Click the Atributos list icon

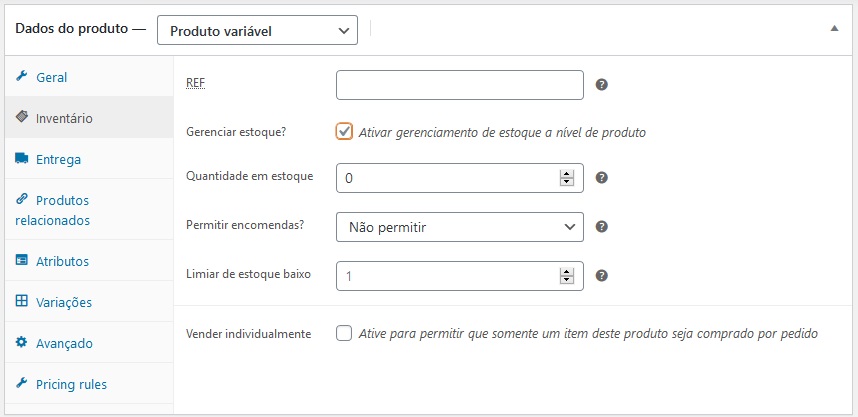pos(21,260)
